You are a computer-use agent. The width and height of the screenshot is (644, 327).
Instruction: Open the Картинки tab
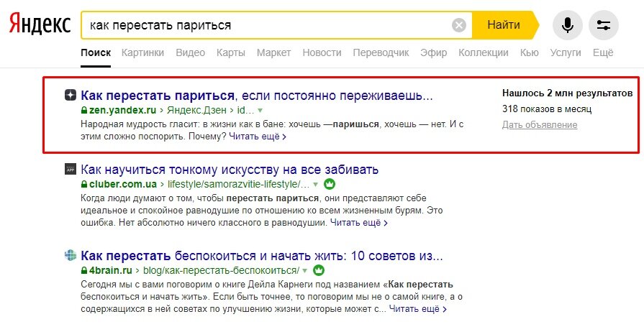click(142, 52)
